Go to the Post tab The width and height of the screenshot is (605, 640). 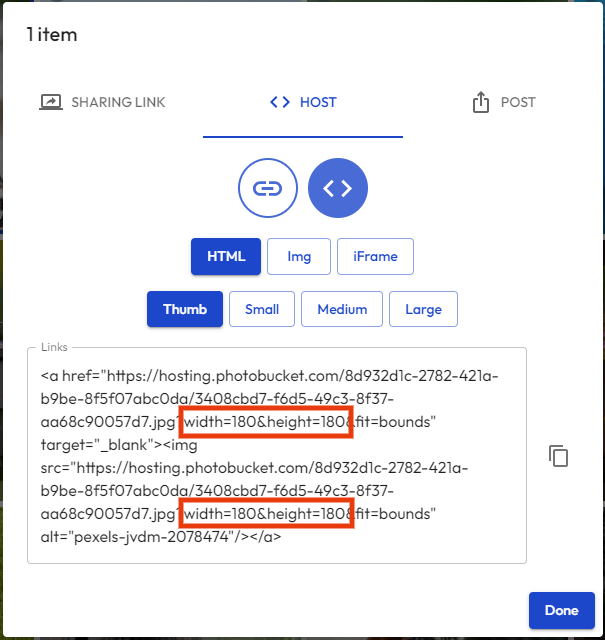pyautogui.click(x=518, y=102)
